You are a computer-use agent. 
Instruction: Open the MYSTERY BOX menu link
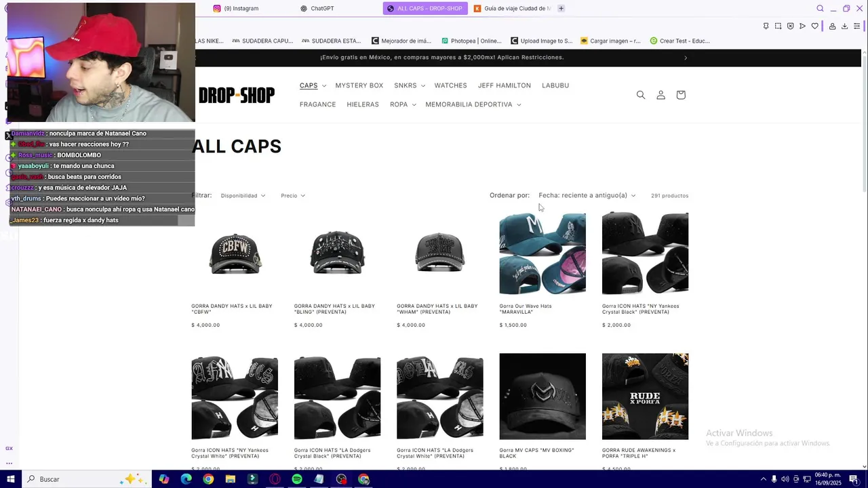[359, 85]
